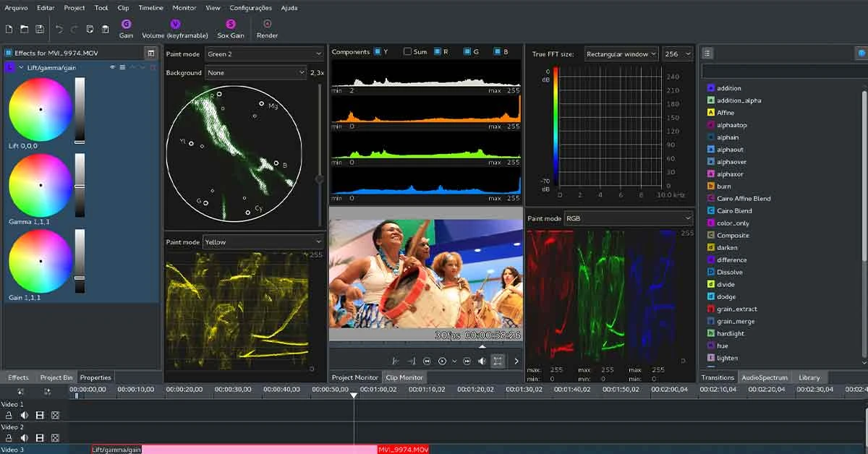The height and width of the screenshot is (454, 868).
Task: Switch to the AudioSpectrum tab
Action: pos(765,377)
